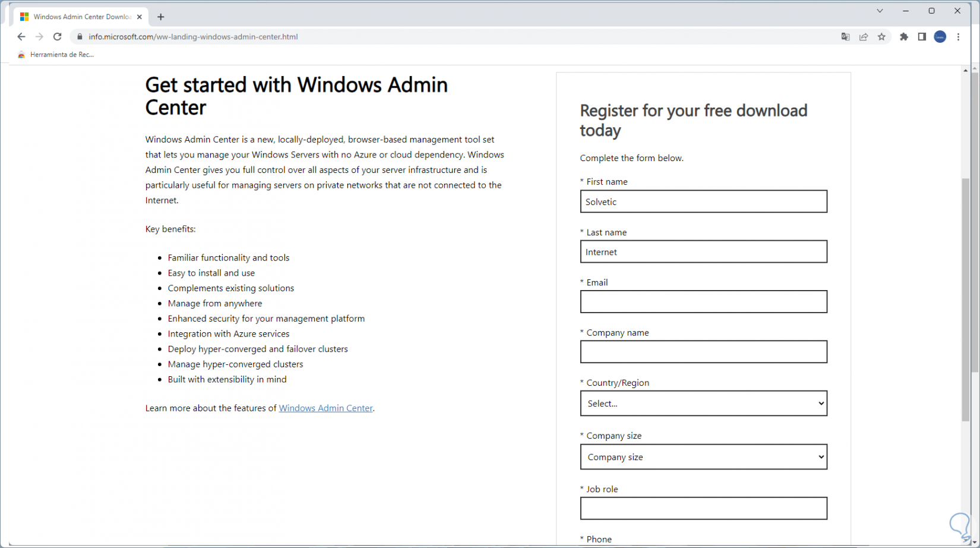Click the profile avatar icon
980x548 pixels.
940,37
